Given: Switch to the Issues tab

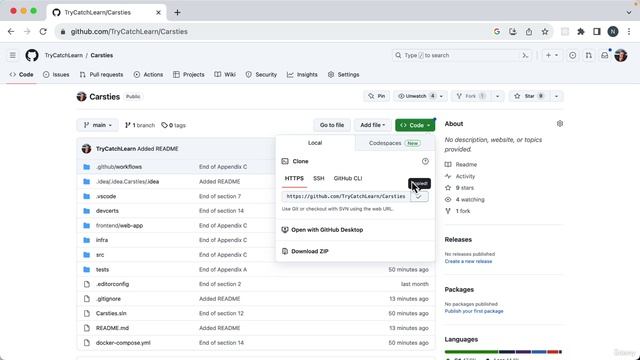Looking at the screenshot, I should [x=56, y=75].
